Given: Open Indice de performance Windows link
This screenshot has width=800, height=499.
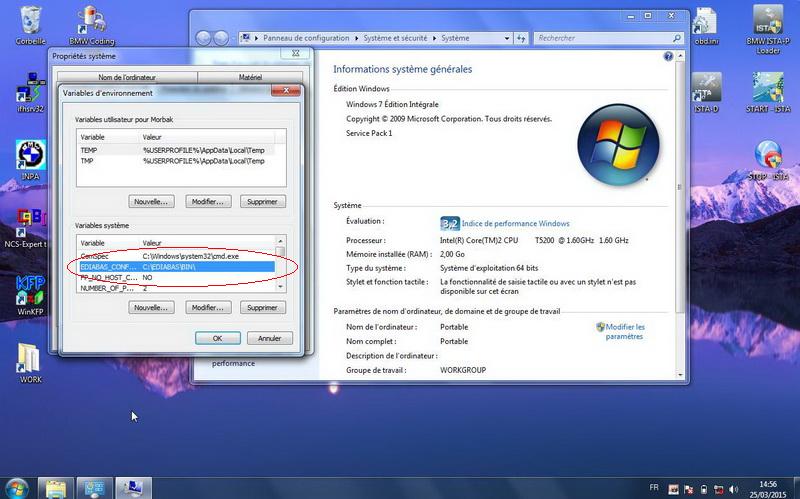Looking at the screenshot, I should point(515,223).
